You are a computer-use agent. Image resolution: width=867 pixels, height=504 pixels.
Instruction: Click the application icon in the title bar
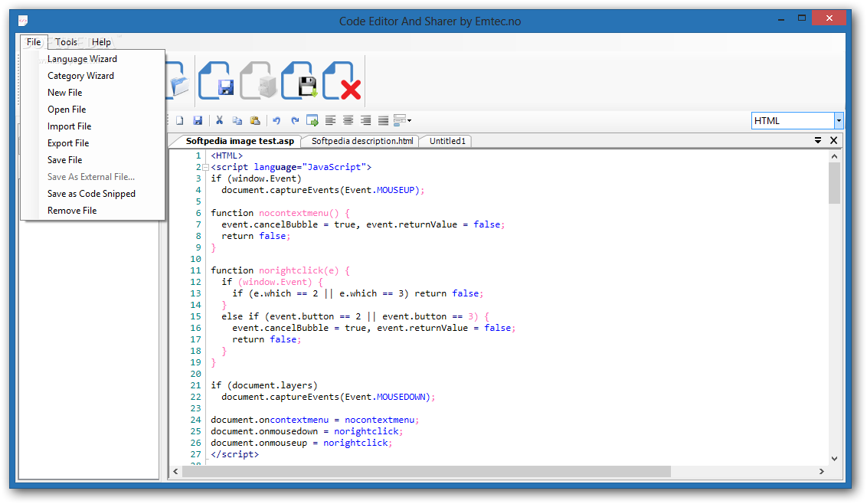(x=23, y=21)
